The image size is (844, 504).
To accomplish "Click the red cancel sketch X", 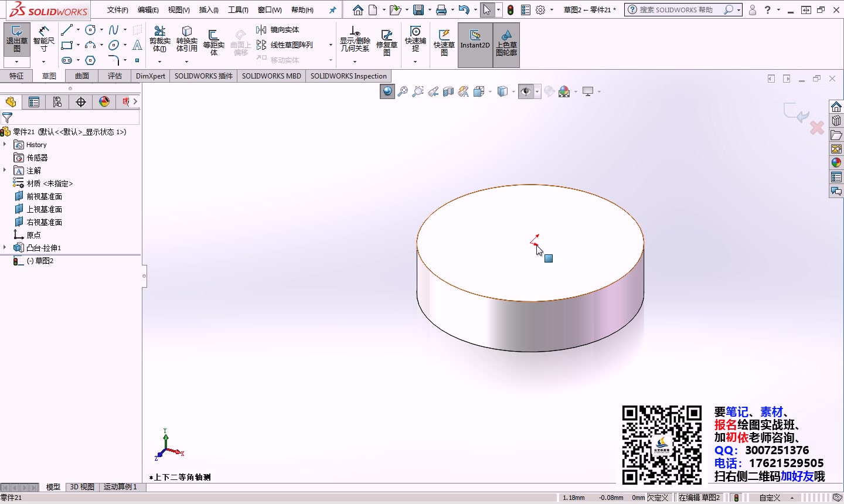I will point(817,127).
